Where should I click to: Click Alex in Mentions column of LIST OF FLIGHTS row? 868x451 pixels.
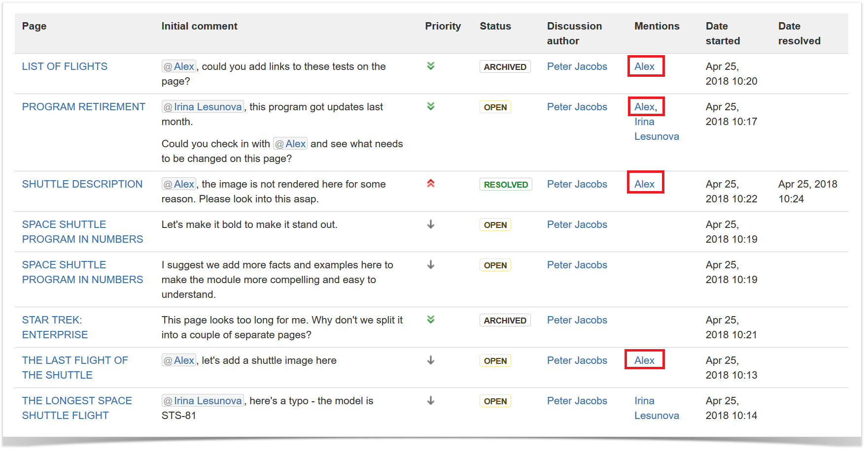[x=644, y=66]
